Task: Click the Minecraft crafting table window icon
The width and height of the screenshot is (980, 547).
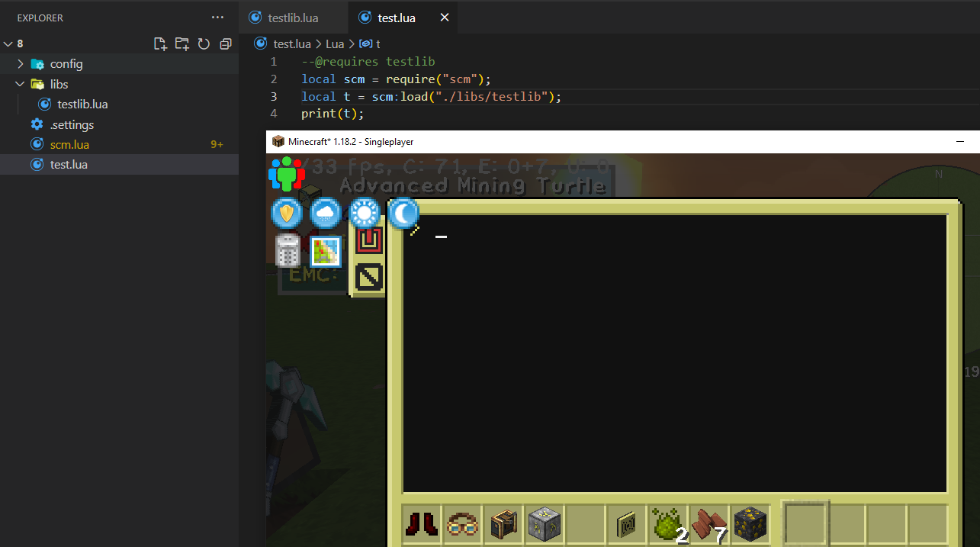Action: (x=278, y=141)
